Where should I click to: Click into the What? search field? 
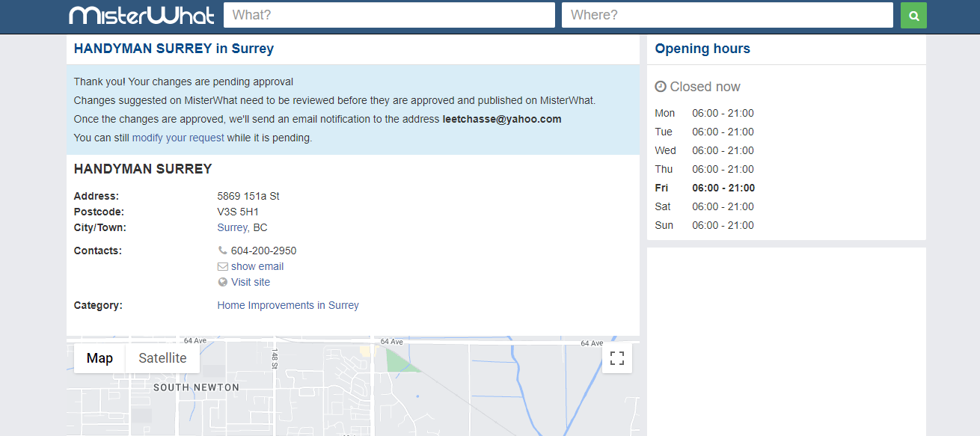388,15
